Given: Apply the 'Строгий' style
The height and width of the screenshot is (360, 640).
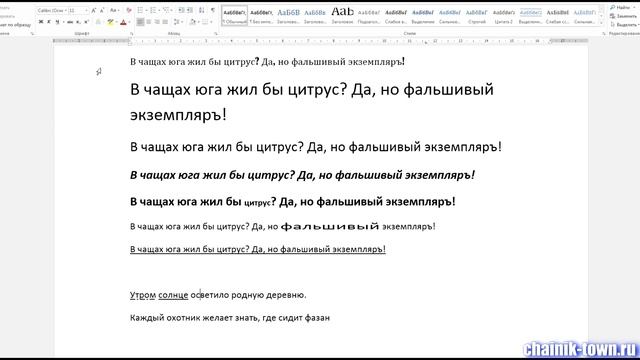Looking at the screenshot, I should click(x=477, y=16).
